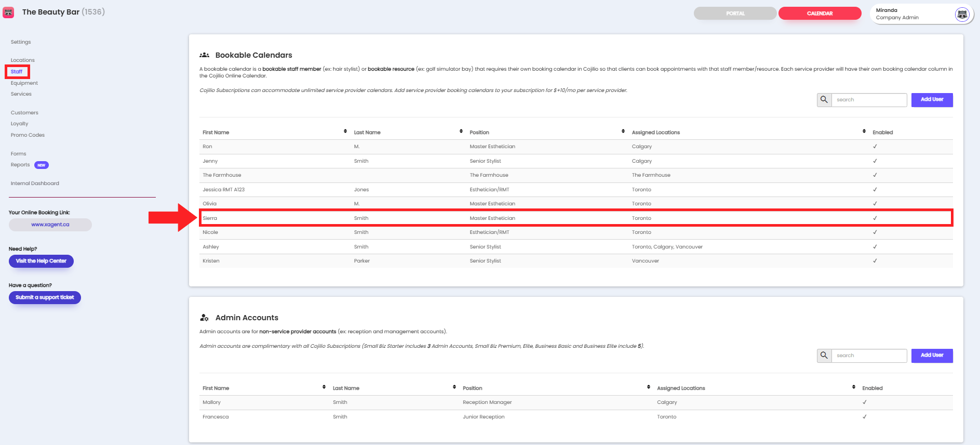
Task: Select the Sierra Smith staff row
Action: coord(576,218)
